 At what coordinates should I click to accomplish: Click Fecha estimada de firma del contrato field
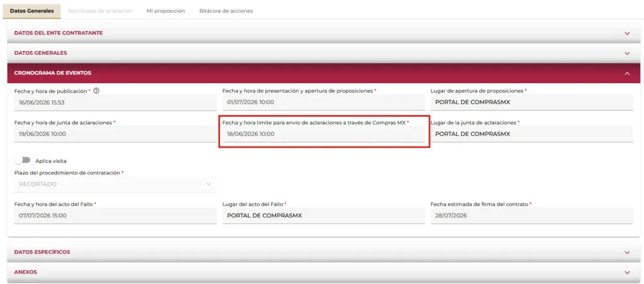(531, 216)
